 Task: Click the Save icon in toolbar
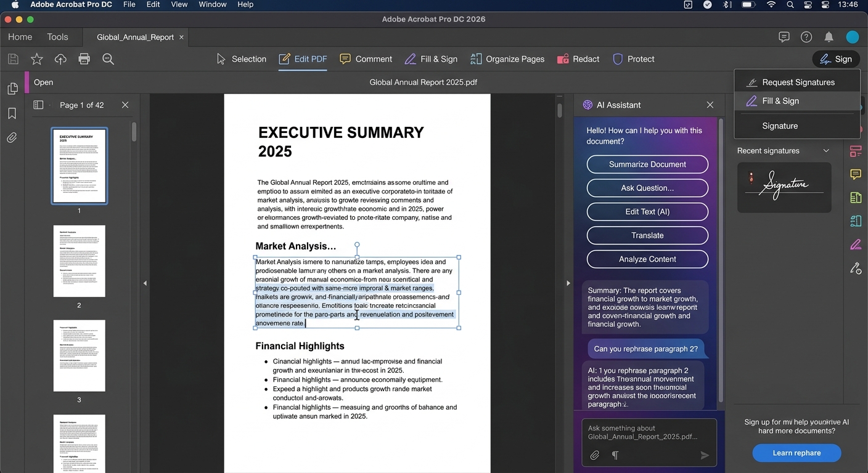pos(13,59)
